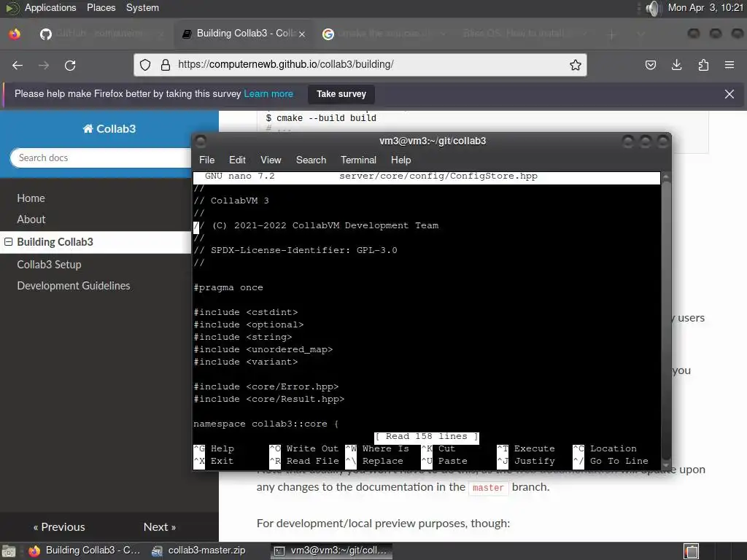Open the Development Guidelines page
This screenshot has width=747, height=560.
pyautogui.click(x=74, y=286)
